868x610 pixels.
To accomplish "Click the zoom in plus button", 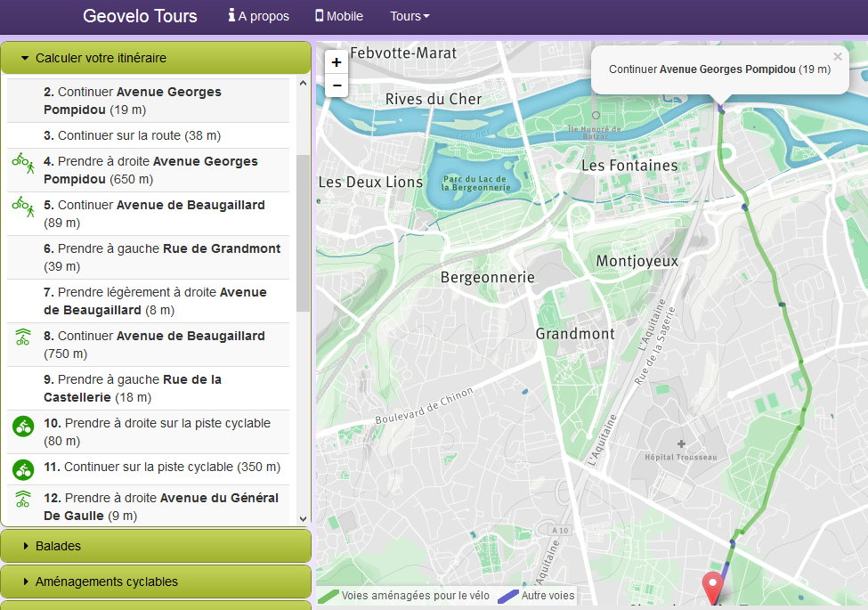I will 337,62.
